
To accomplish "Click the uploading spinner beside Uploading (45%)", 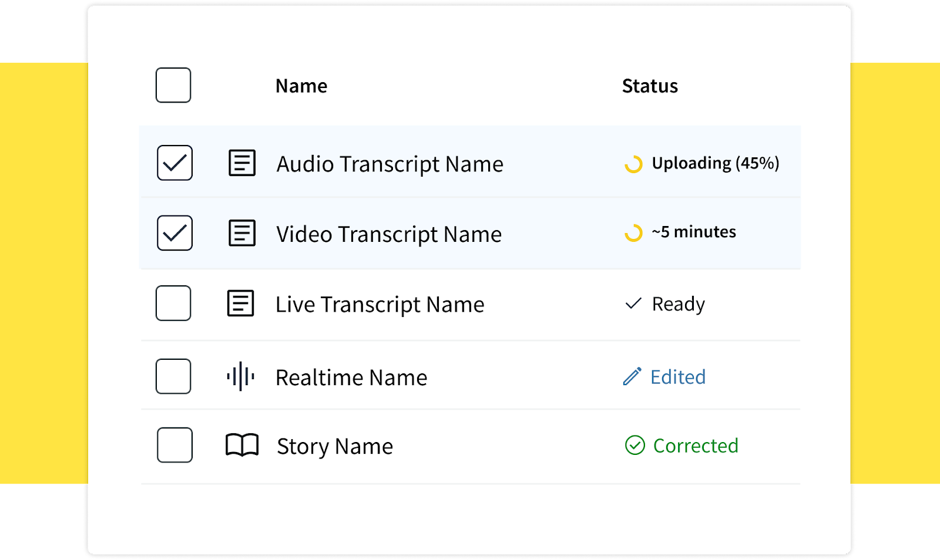I will click(x=633, y=164).
